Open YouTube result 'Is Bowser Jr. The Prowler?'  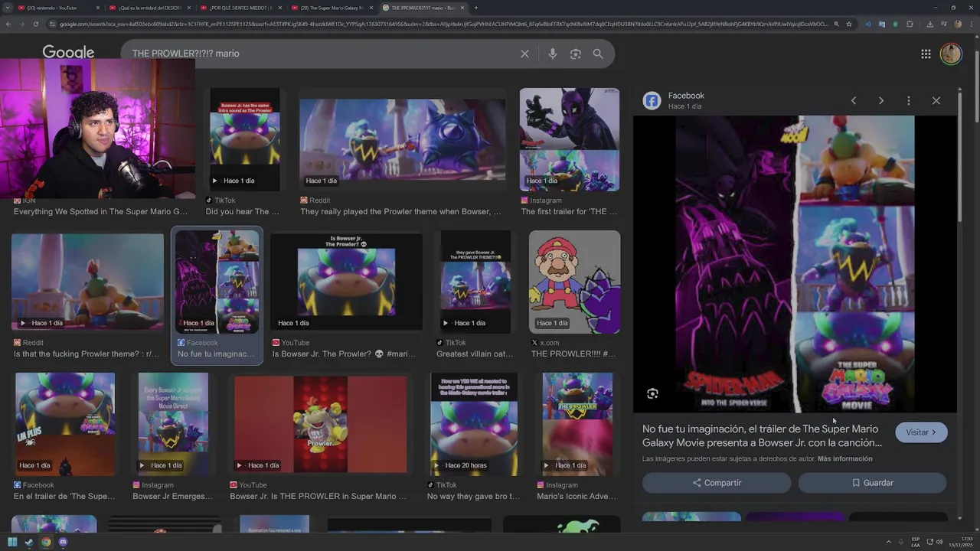tap(346, 295)
